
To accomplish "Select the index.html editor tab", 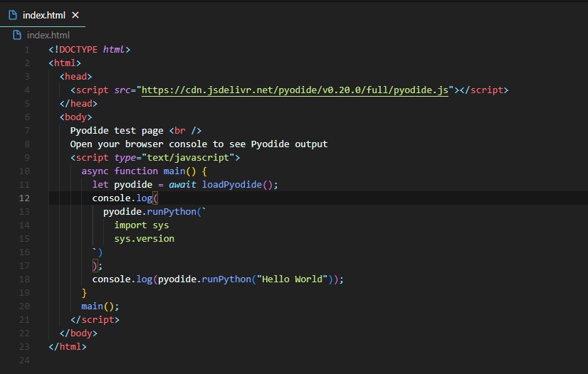I will [x=43, y=15].
